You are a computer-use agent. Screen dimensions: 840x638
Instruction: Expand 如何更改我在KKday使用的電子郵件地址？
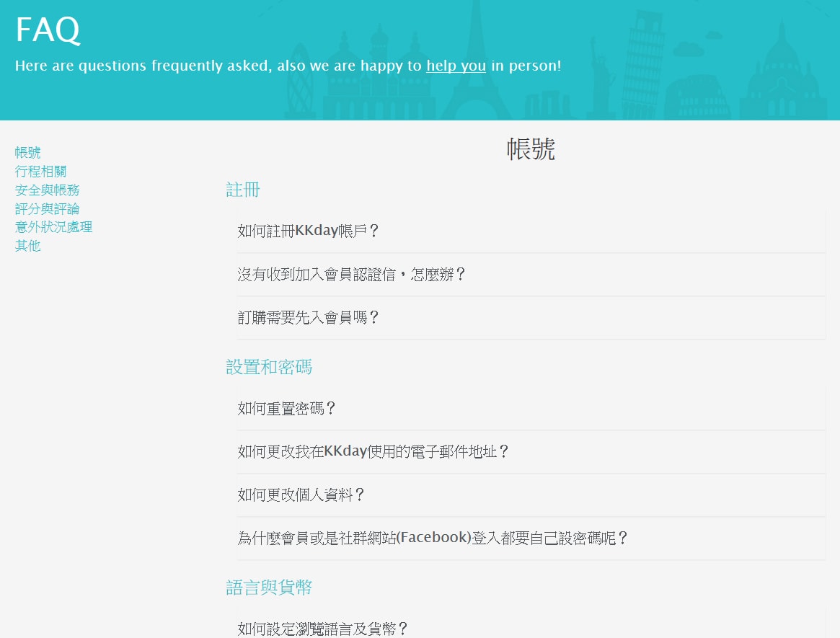531,451
